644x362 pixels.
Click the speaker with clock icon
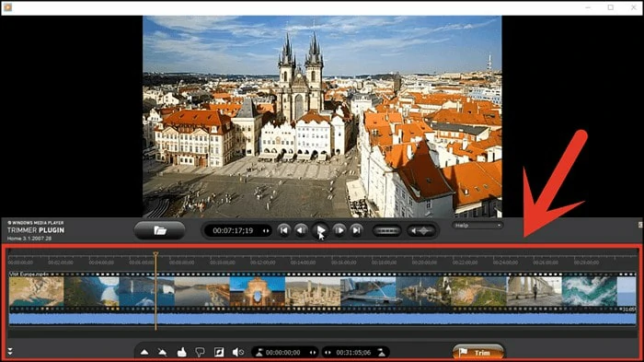pos(237,353)
